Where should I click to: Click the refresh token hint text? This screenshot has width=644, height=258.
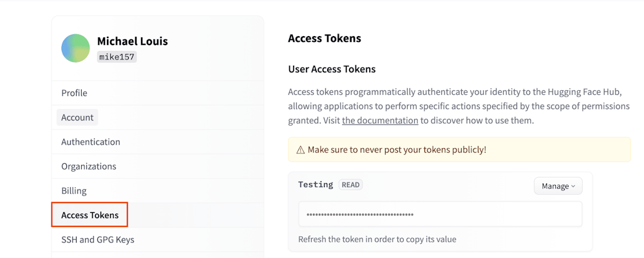point(377,239)
